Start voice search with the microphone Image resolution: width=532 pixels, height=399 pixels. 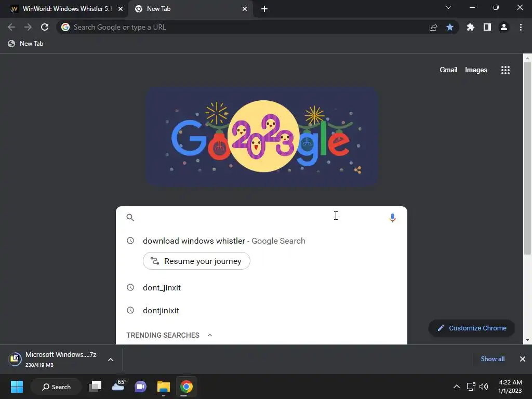click(392, 218)
